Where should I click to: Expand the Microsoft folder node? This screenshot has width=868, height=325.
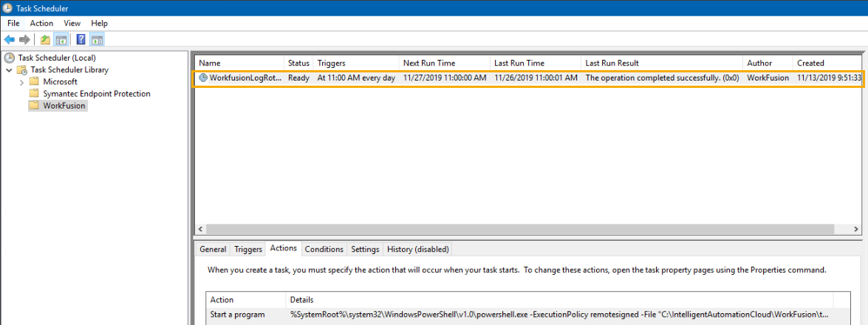coord(21,82)
